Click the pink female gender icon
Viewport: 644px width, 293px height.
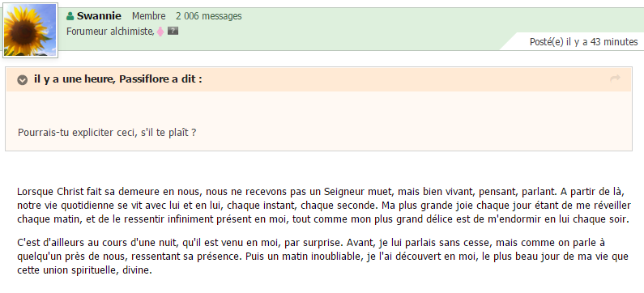pos(160,32)
